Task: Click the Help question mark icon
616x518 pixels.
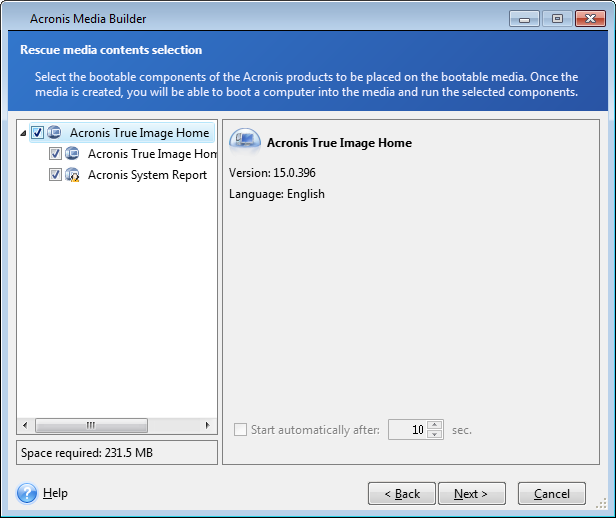Action: [x=27, y=493]
